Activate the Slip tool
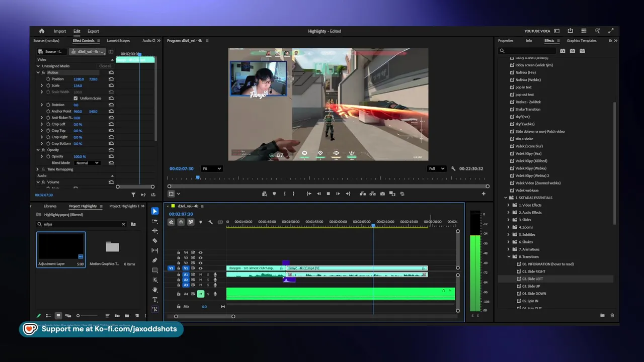Viewport: 644px width, 362px height. (x=155, y=250)
